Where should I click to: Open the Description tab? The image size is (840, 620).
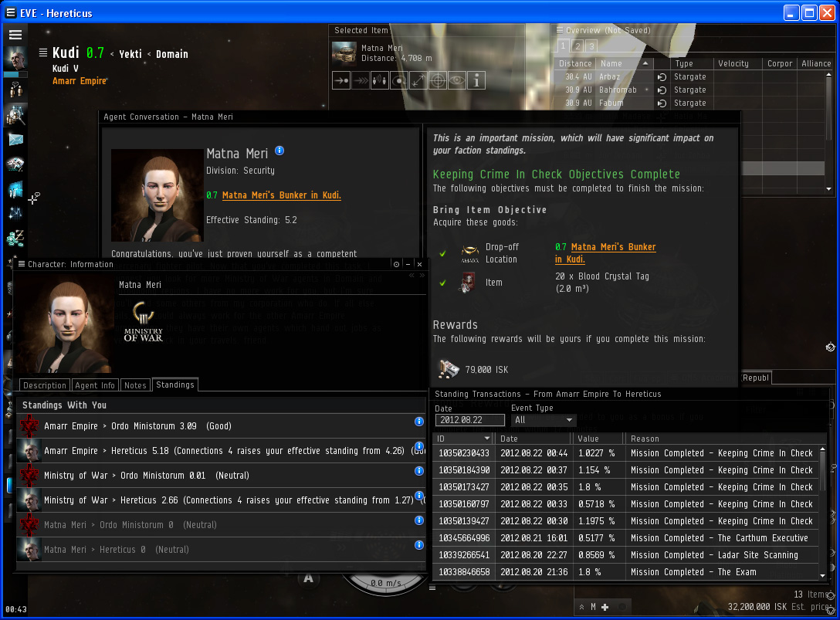point(45,385)
